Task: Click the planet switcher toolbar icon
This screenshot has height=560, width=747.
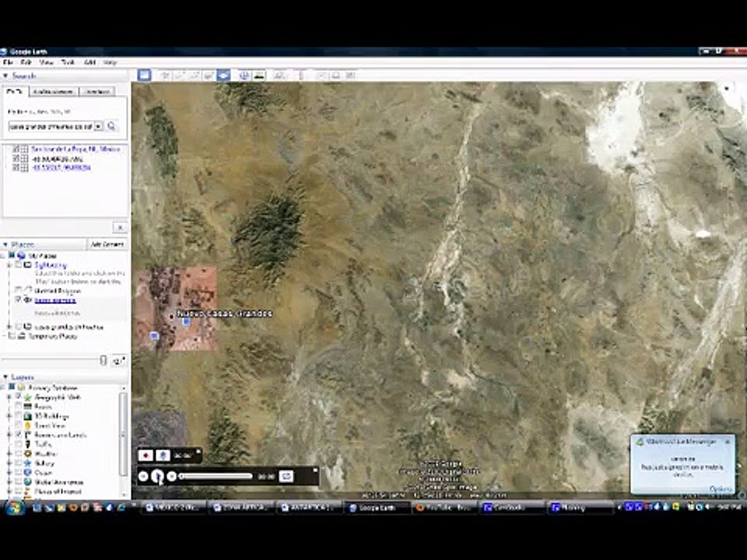Action: click(279, 75)
